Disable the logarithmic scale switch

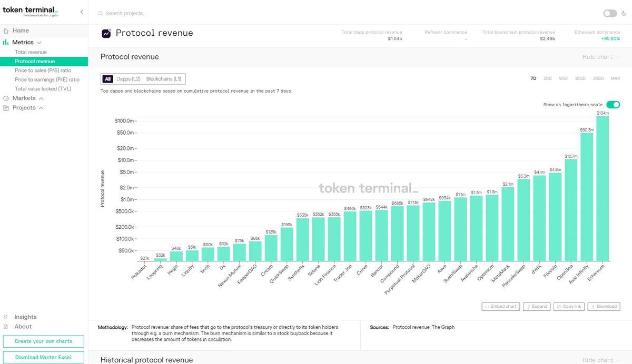pos(613,105)
